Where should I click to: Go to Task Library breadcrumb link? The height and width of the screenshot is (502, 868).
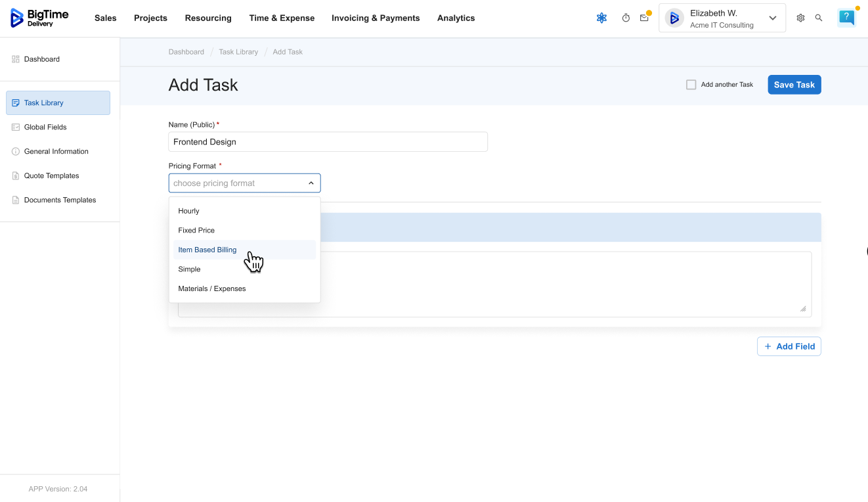(238, 52)
